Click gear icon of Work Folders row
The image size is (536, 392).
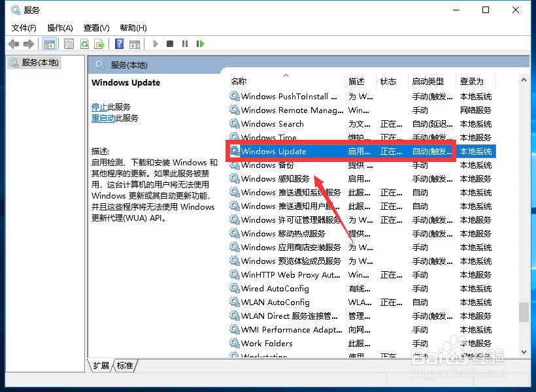point(235,343)
